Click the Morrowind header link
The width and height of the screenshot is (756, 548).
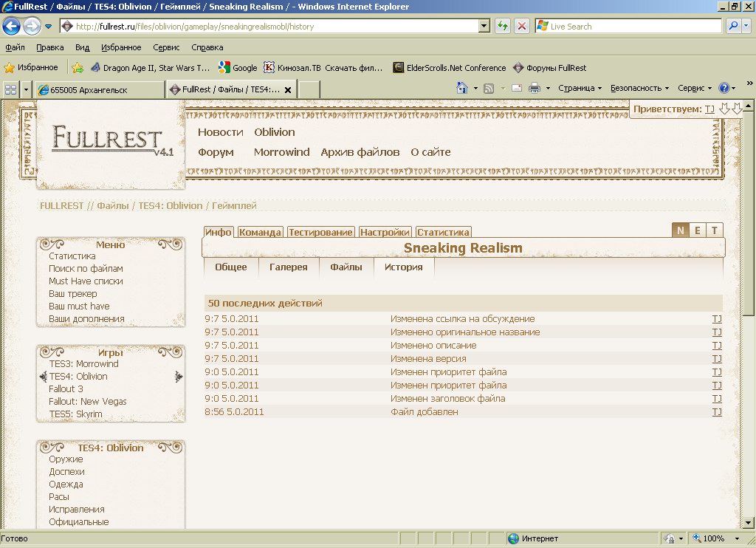point(281,152)
